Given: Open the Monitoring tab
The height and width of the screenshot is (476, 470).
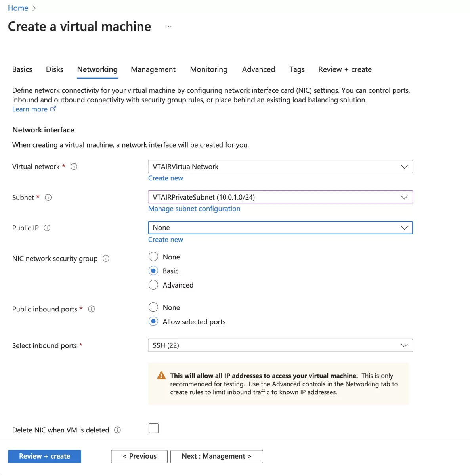Looking at the screenshot, I should point(208,69).
